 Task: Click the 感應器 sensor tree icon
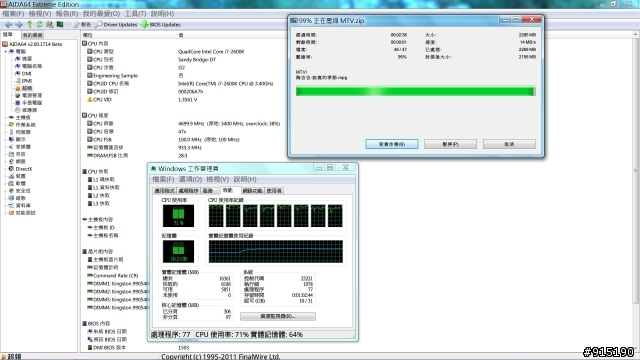pyautogui.click(x=18, y=110)
